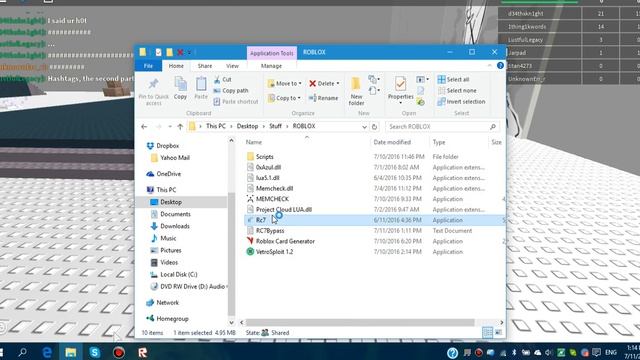The height and width of the screenshot is (360, 640).
Task: Open the Move to dropdown
Action: click(284, 83)
